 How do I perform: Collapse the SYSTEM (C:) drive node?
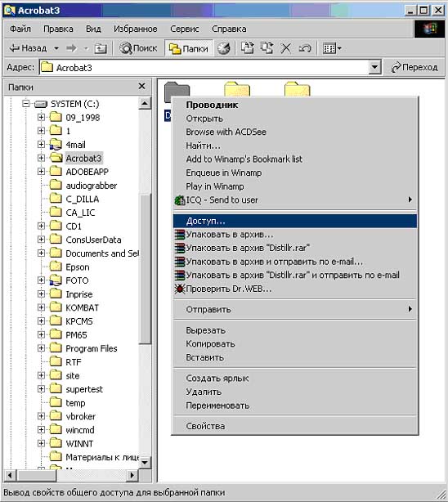tap(26, 104)
